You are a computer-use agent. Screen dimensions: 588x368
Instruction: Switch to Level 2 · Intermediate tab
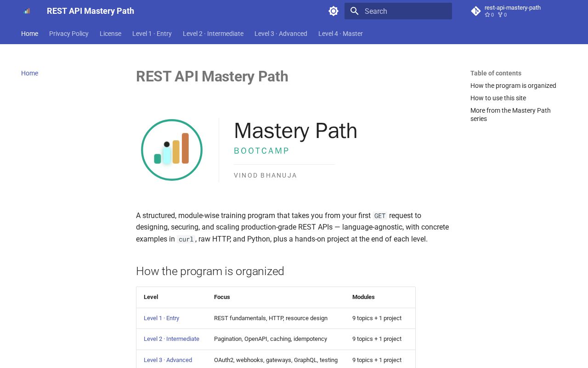213,34
